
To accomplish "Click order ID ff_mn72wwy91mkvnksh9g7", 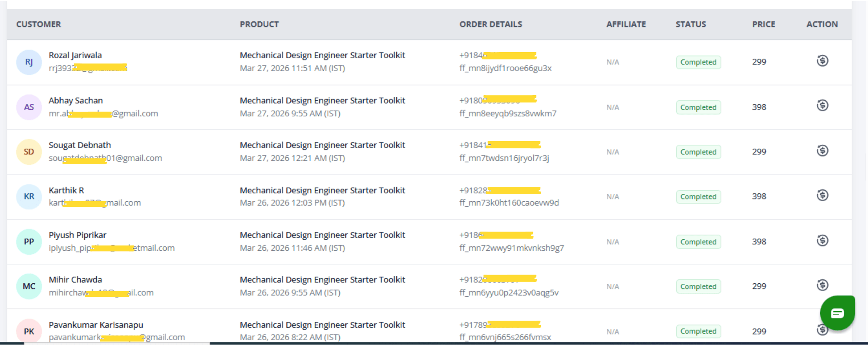I will point(511,248).
